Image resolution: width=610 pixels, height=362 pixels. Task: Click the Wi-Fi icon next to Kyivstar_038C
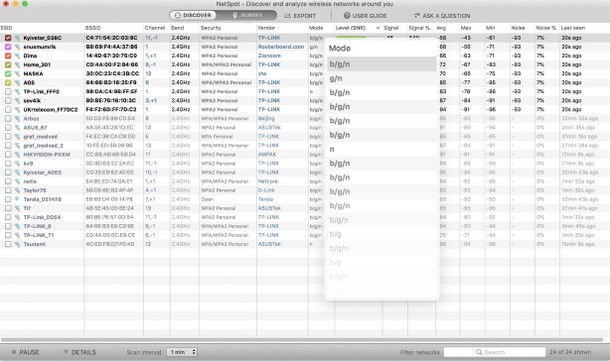click(17, 38)
